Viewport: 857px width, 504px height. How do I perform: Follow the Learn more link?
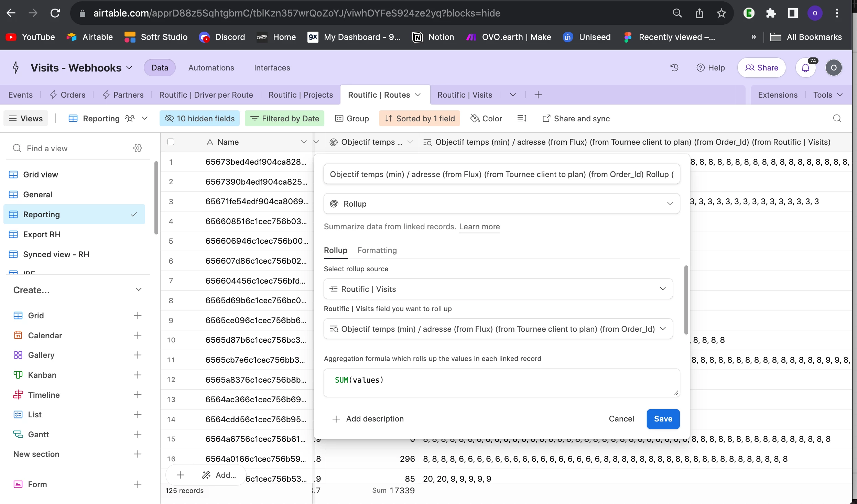coord(479,227)
